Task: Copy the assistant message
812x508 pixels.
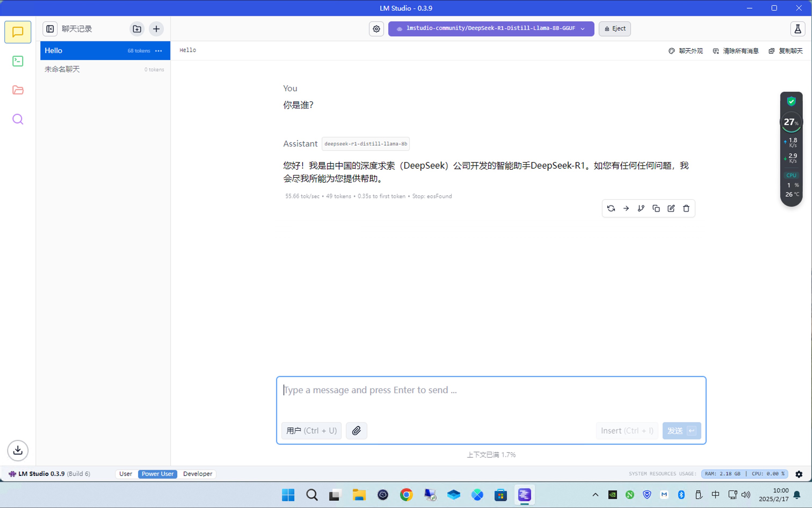Action: click(656, 208)
